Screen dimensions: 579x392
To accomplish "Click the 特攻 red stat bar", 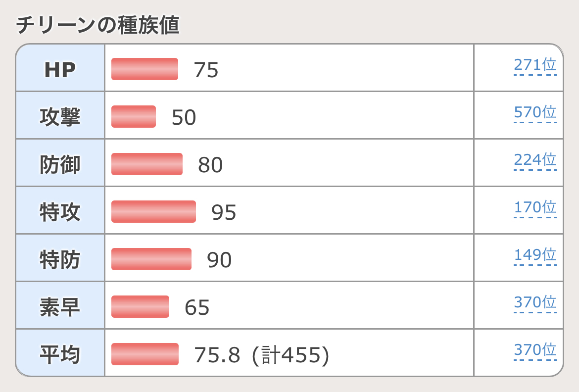I will click(153, 211).
